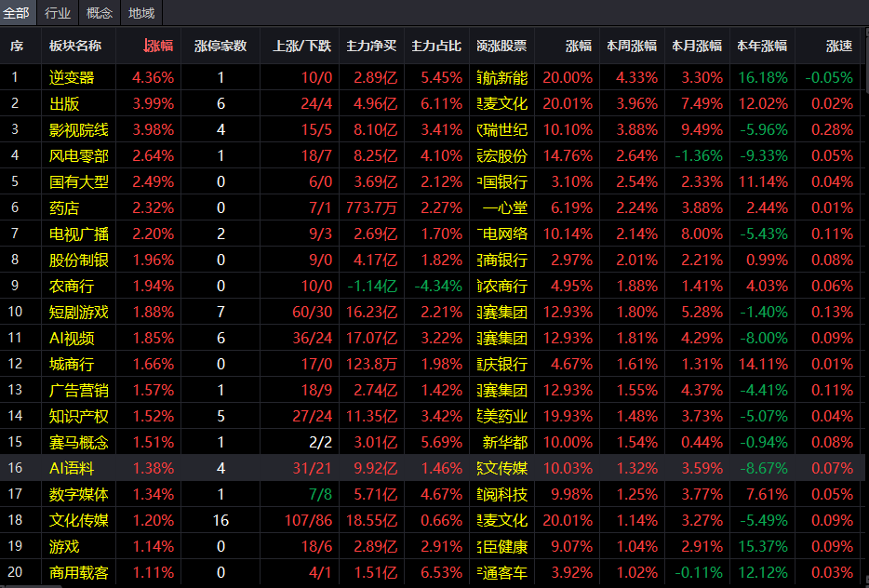The image size is (869, 588).
Task: Click the 领涨股票 column header
Action: [501, 46]
